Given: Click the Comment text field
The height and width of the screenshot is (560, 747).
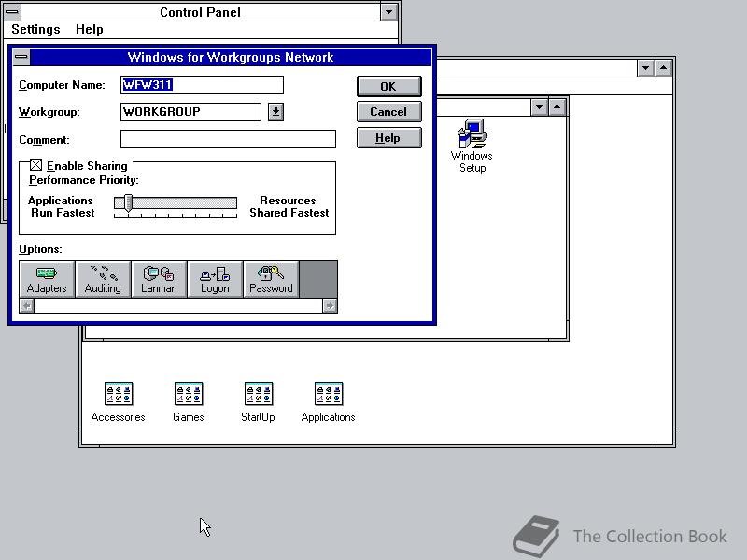Looking at the screenshot, I should click(228, 139).
